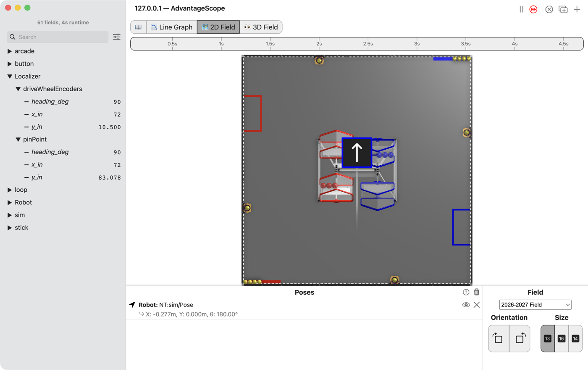This screenshot has width=588, height=370.
Task: Select the 2D Field tab
Action: tap(218, 27)
